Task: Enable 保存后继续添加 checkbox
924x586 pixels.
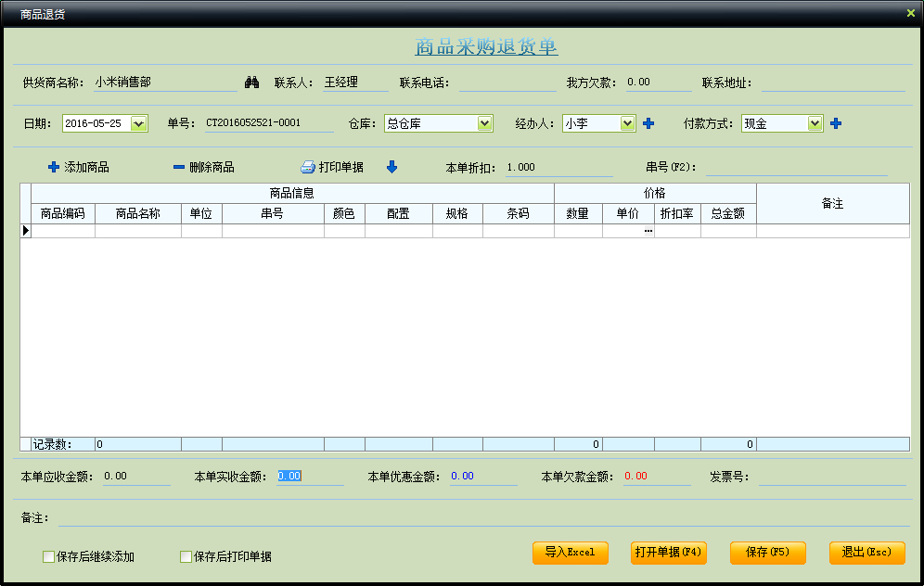Action: (x=48, y=556)
